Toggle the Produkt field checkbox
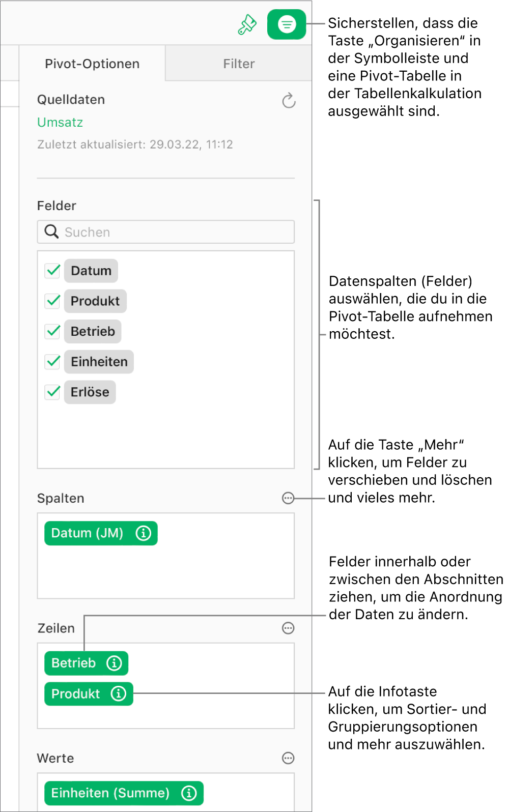 click(x=52, y=301)
